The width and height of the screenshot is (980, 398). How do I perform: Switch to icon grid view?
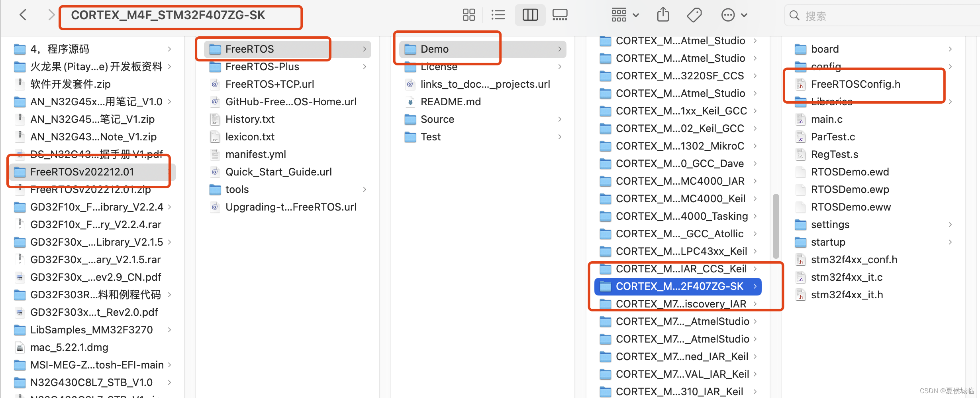(468, 15)
